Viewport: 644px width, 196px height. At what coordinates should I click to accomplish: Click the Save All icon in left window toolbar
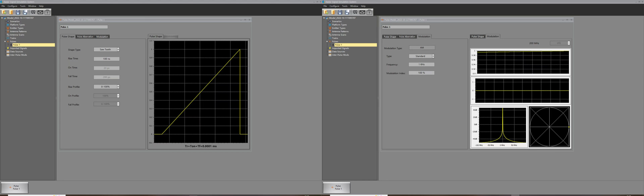[x=25, y=12]
